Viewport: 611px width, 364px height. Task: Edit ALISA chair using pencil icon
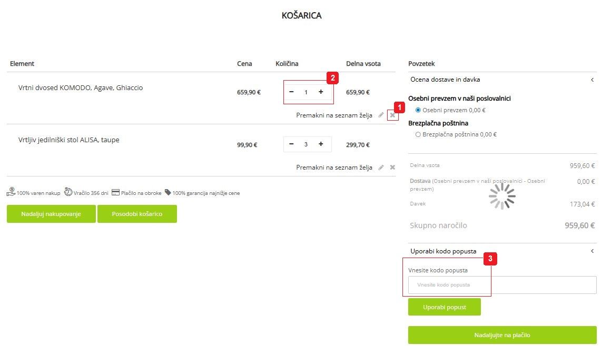click(x=381, y=167)
